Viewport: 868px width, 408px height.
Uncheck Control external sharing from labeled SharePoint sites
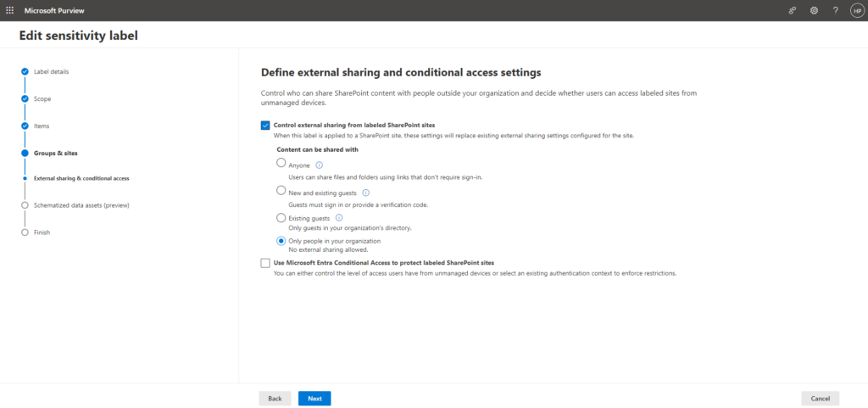pyautogui.click(x=265, y=126)
